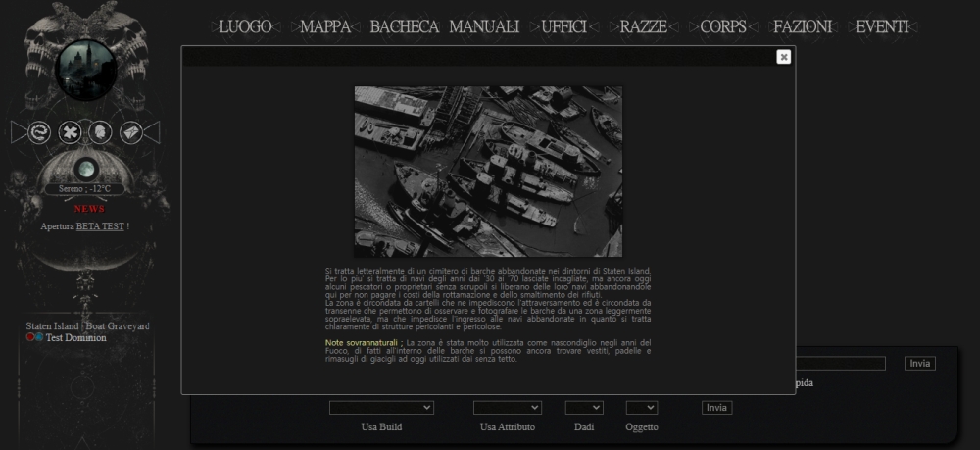Open the character profile head icon
The height and width of the screenshot is (450, 980).
click(100, 132)
